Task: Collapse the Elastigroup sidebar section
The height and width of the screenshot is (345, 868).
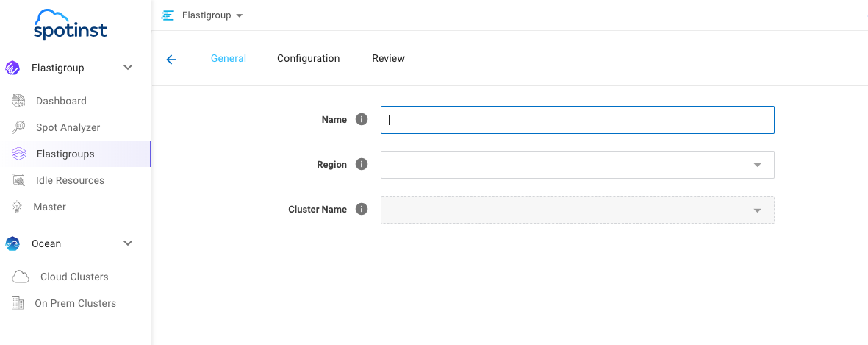Action: (x=128, y=68)
